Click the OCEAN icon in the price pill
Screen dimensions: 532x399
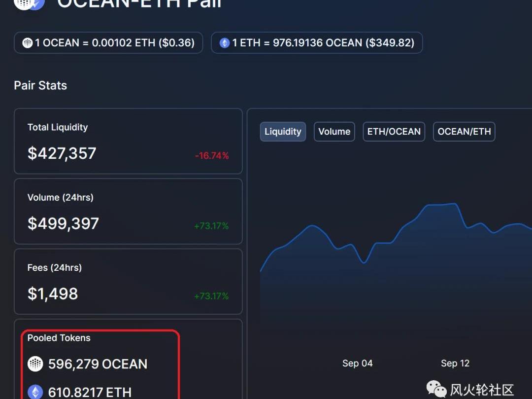[x=28, y=43]
